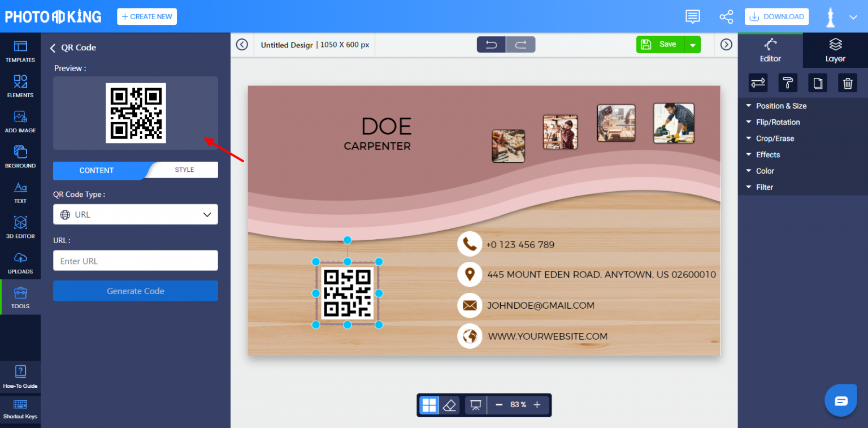868x428 pixels.
Task: Delete the selected QR code with trash icon
Action: coord(847,83)
